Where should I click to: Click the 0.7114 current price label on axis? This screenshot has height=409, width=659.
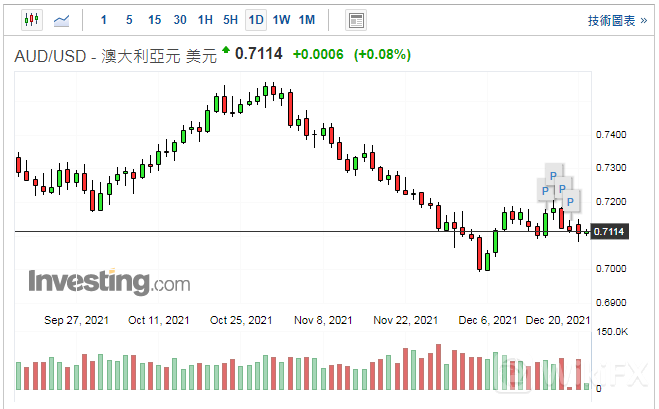click(x=609, y=232)
